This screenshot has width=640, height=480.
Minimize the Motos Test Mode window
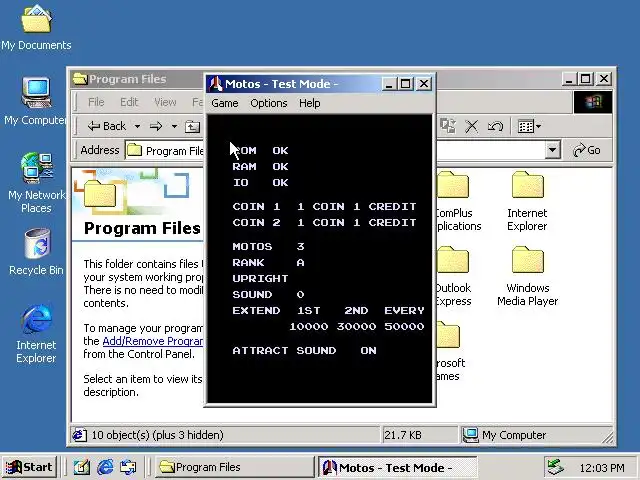pos(389,84)
